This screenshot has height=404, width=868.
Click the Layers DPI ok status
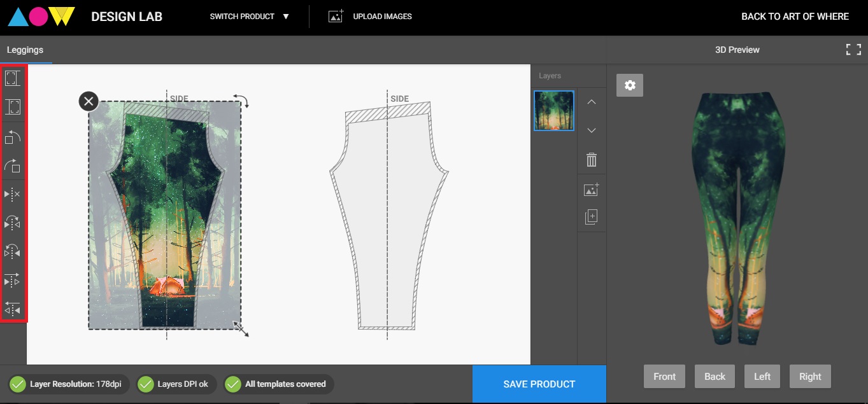[x=177, y=384]
